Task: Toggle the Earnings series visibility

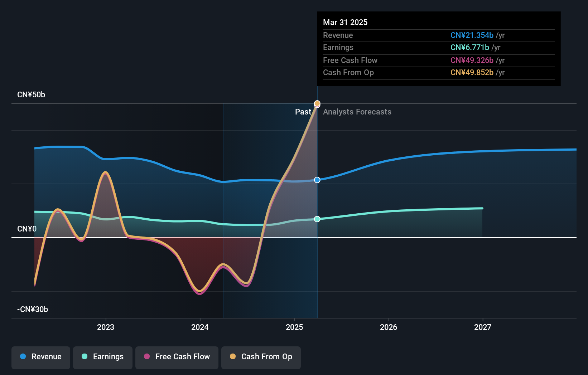Action: [102, 357]
